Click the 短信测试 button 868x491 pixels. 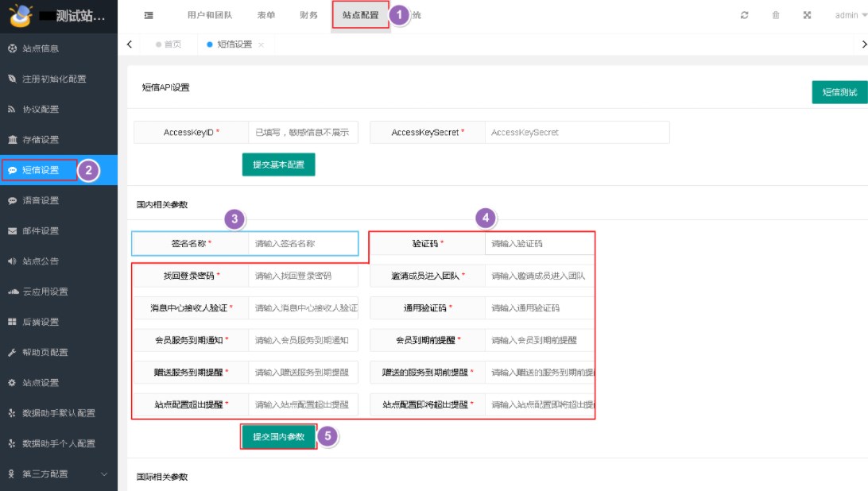[x=839, y=92]
